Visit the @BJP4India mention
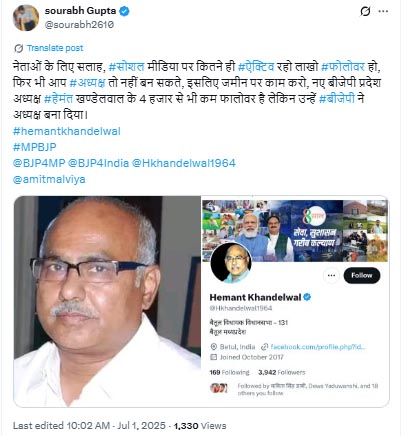This screenshot has height=436, width=409. [x=98, y=163]
